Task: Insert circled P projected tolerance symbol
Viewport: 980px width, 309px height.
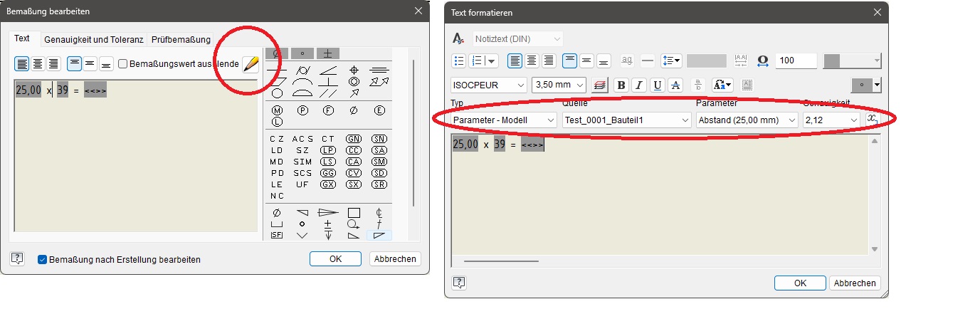Action: tap(302, 110)
